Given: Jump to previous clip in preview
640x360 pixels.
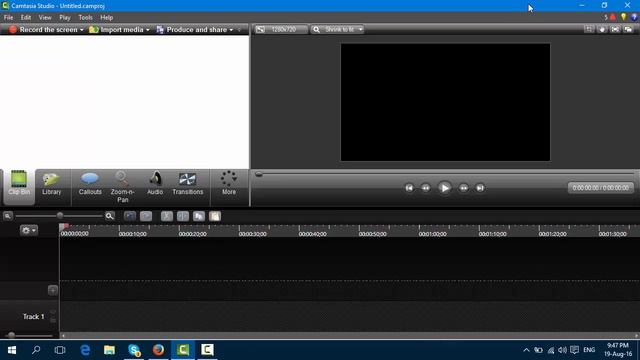Looking at the screenshot, I should (x=409, y=188).
